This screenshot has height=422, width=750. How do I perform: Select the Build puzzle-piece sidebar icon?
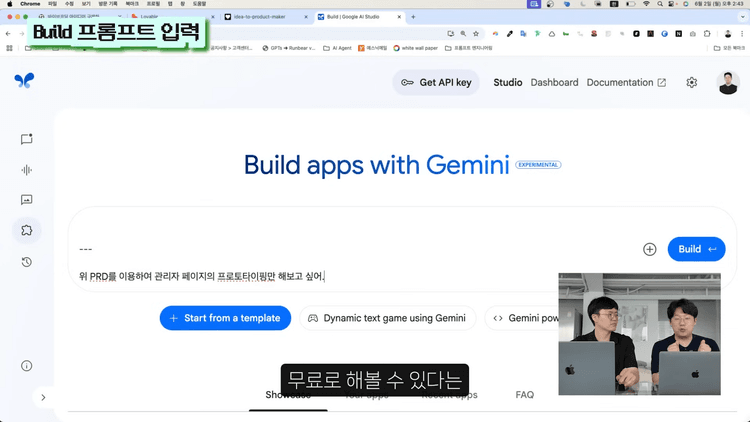click(27, 231)
